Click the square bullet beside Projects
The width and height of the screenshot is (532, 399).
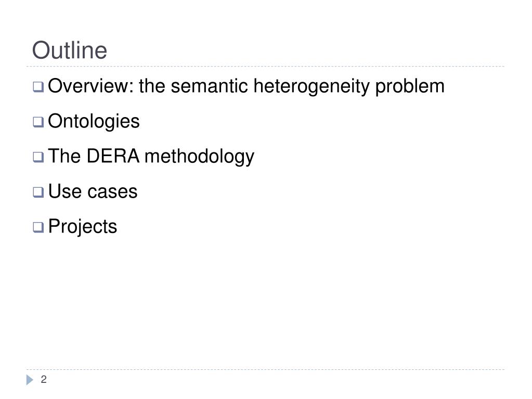click(38, 227)
